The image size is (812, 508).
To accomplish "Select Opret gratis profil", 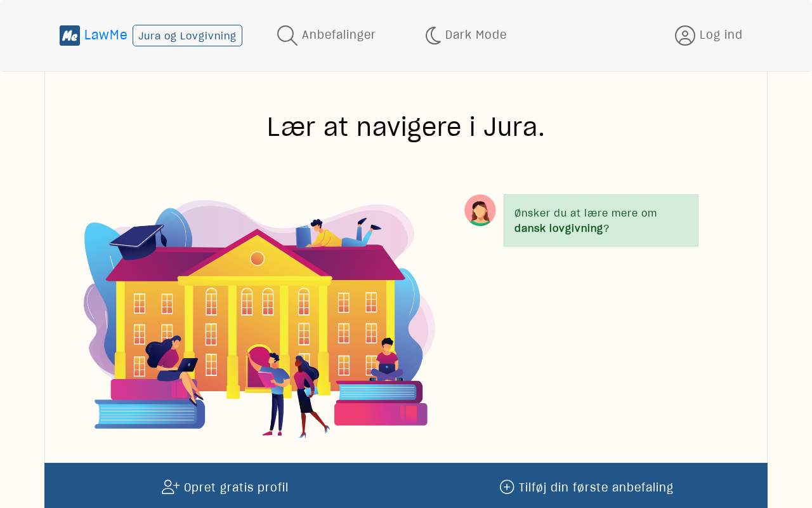I will [x=225, y=487].
